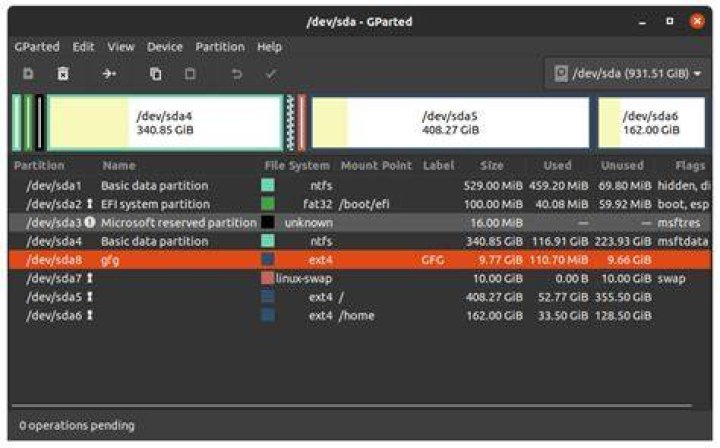Click the Copy partition icon
The width and height of the screenshot is (720, 448).
(156, 73)
